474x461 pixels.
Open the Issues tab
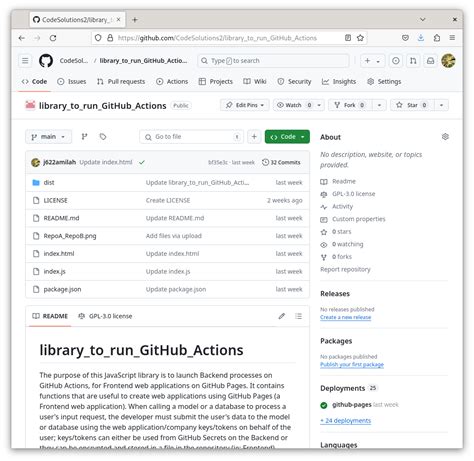click(72, 81)
